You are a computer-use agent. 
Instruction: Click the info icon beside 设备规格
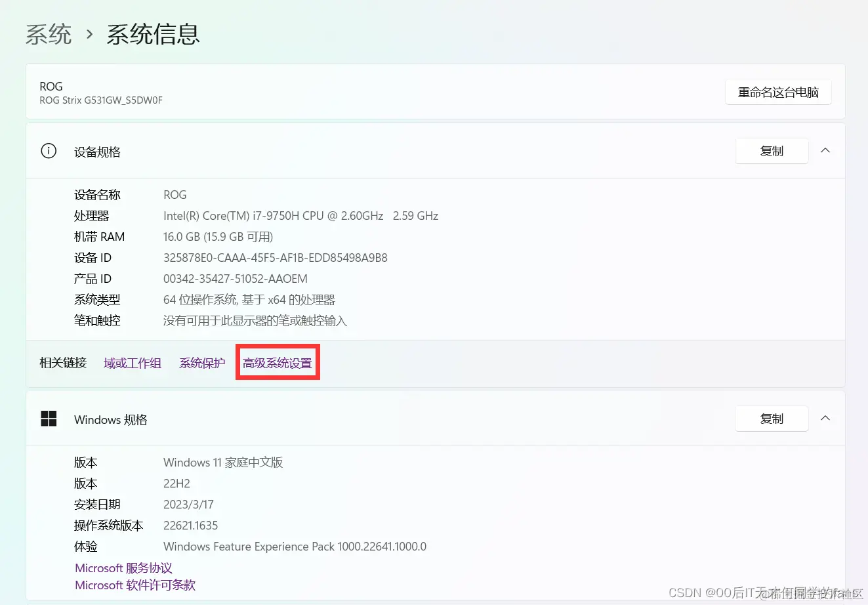[x=49, y=151]
